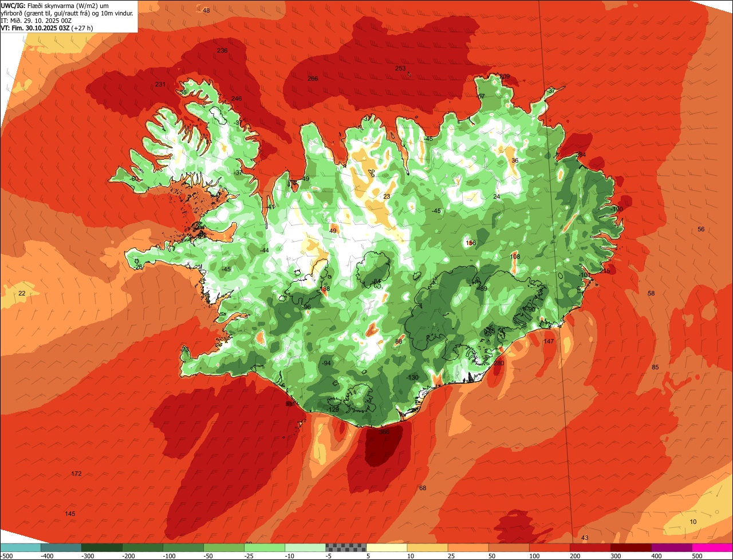
Task: Click the 108 value in eastern Iceland
Action: point(515,257)
